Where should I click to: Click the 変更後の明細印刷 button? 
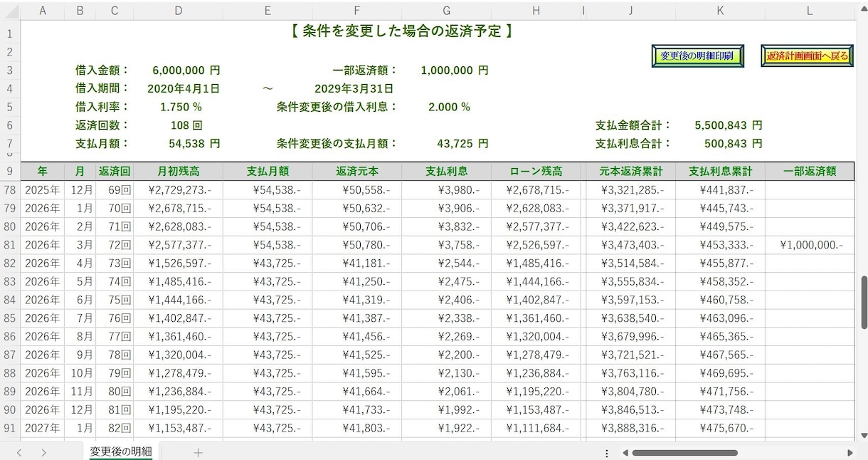click(x=697, y=56)
